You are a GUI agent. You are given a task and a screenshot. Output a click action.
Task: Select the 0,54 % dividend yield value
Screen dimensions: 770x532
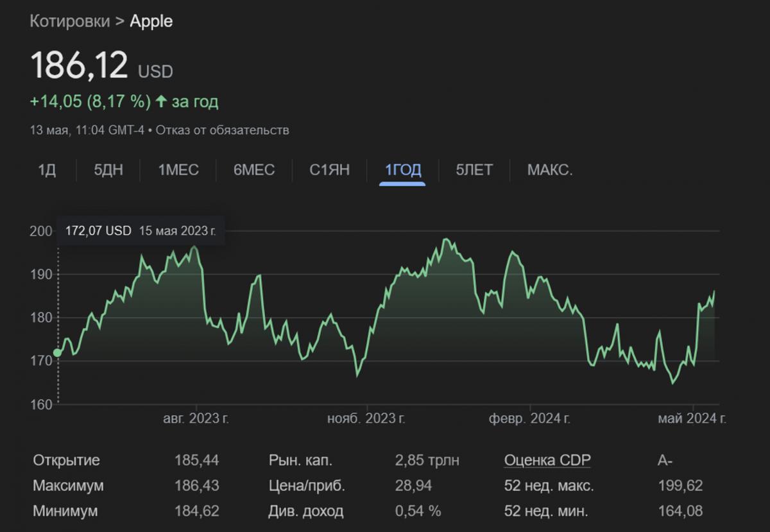[418, 511]
